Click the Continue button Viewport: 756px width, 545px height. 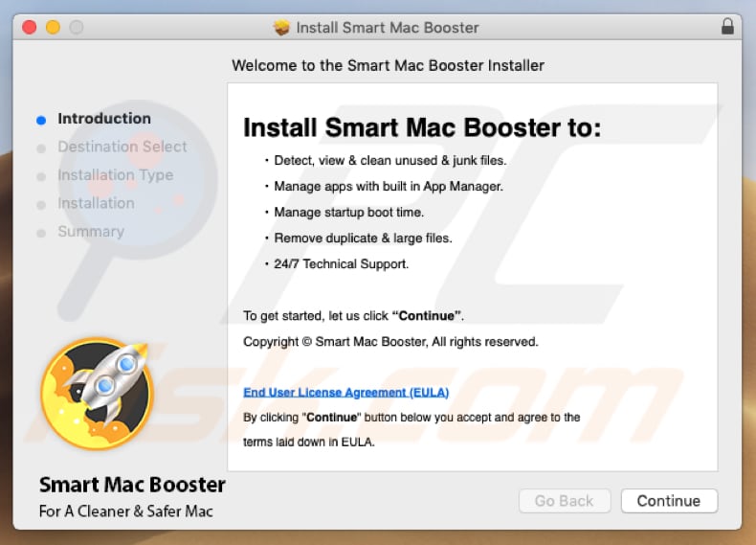[x=669, y=501]
